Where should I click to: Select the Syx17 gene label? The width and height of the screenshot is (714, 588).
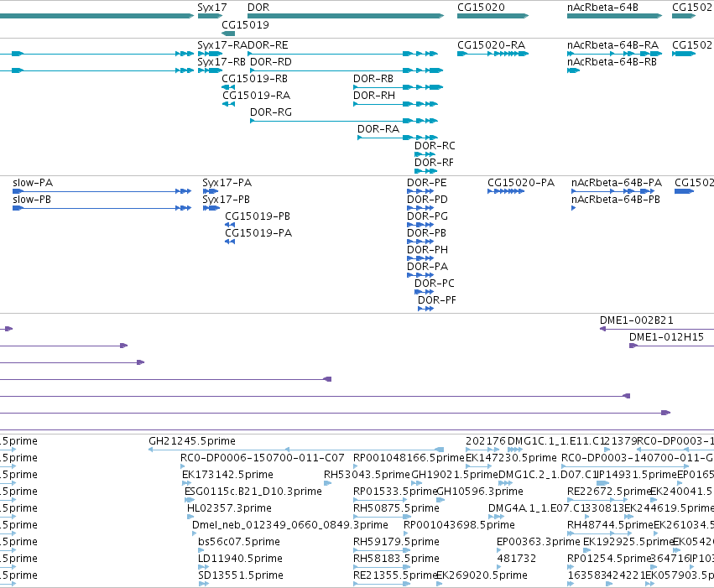pos(211,8)
